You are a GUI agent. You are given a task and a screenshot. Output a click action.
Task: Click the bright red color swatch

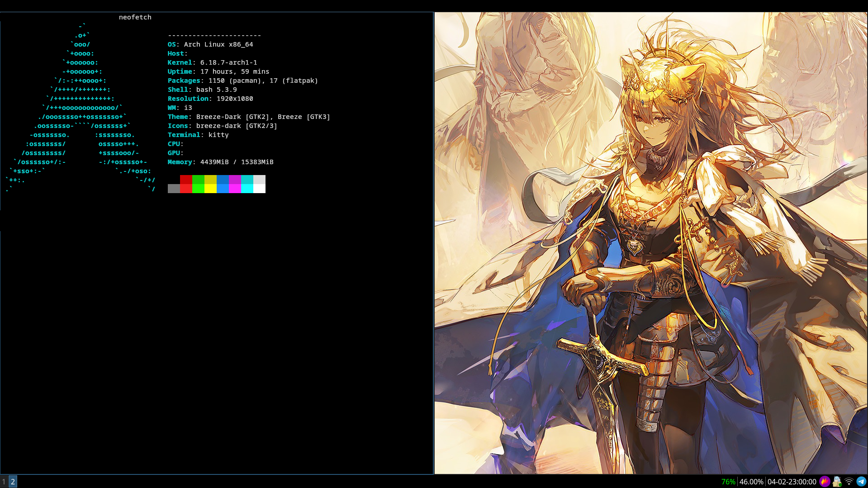(186, 189)
